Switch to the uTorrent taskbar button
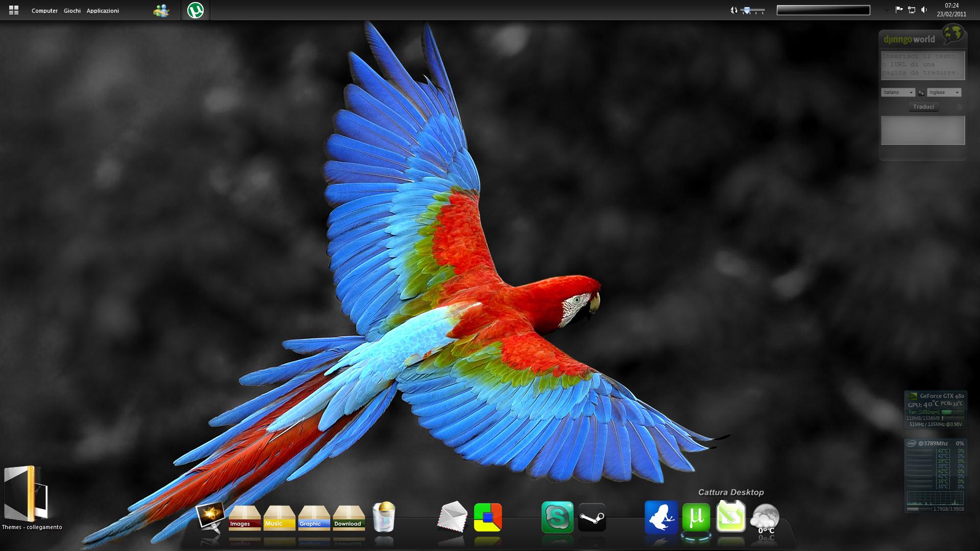The width and height of the screenshot is (980, 551). click(x=195, y=10)
